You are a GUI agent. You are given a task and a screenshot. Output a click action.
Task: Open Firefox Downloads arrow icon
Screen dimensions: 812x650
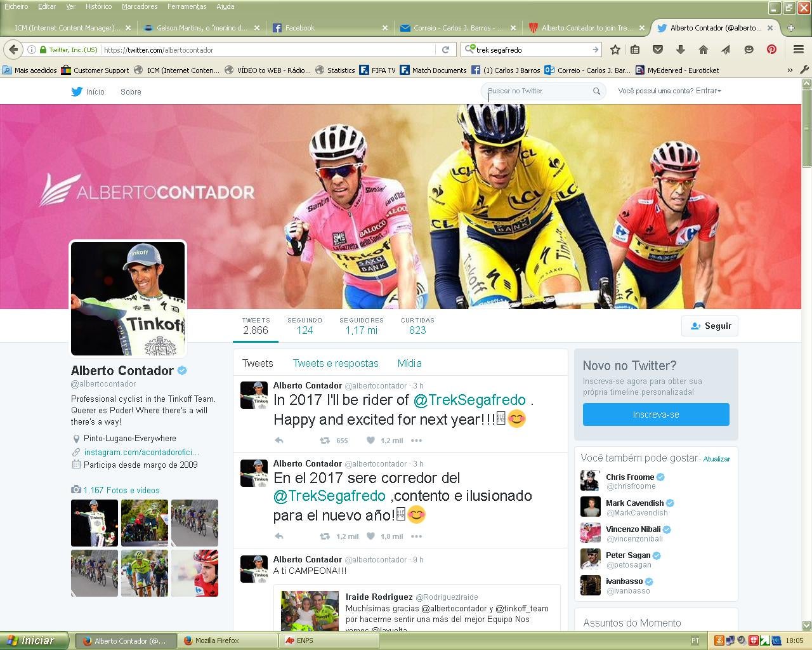point(680,50)
